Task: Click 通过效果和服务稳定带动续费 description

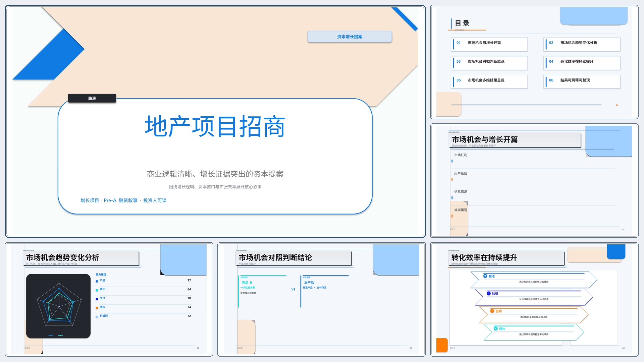Action: pyautogui.click(x=534, y=334)
